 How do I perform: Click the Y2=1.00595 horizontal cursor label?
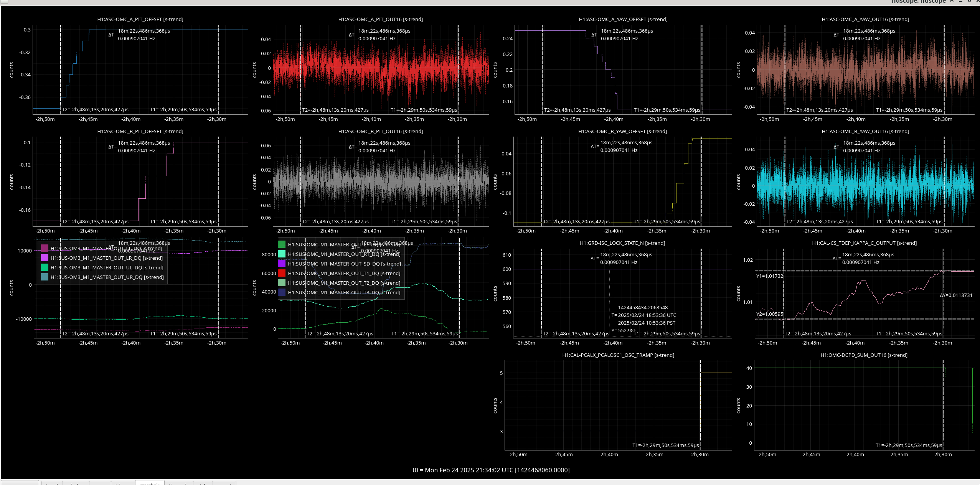(x=769, y=314)
